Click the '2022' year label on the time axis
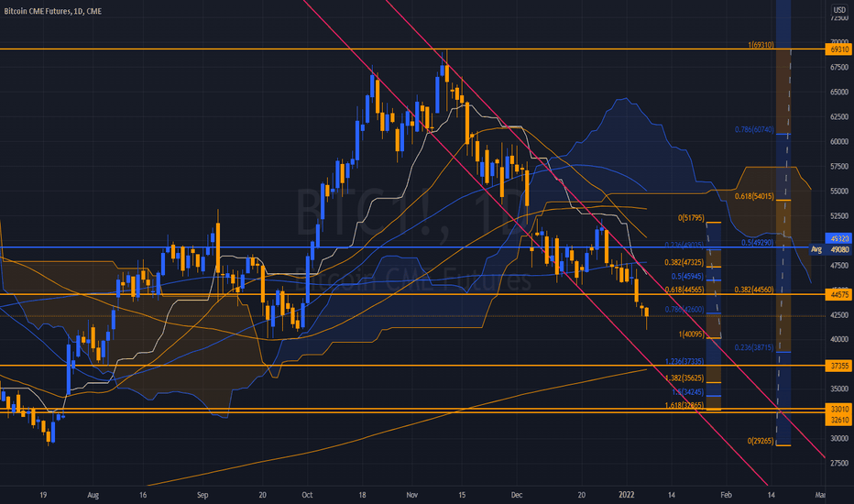 coord(627,495)
